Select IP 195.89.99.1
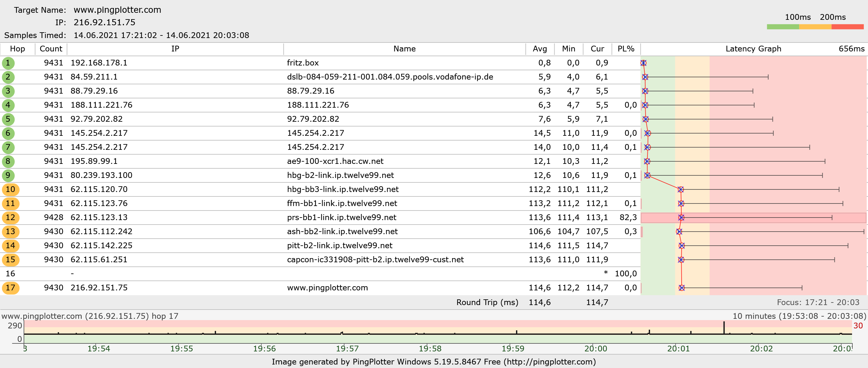 click(x=94, y=161)
